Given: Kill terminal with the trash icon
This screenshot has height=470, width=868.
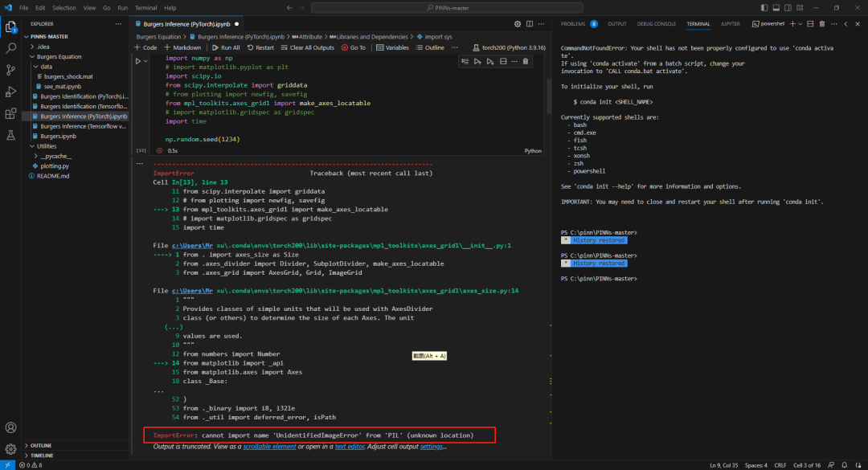Looking at the screenshot, I should [x=822, y=24].
